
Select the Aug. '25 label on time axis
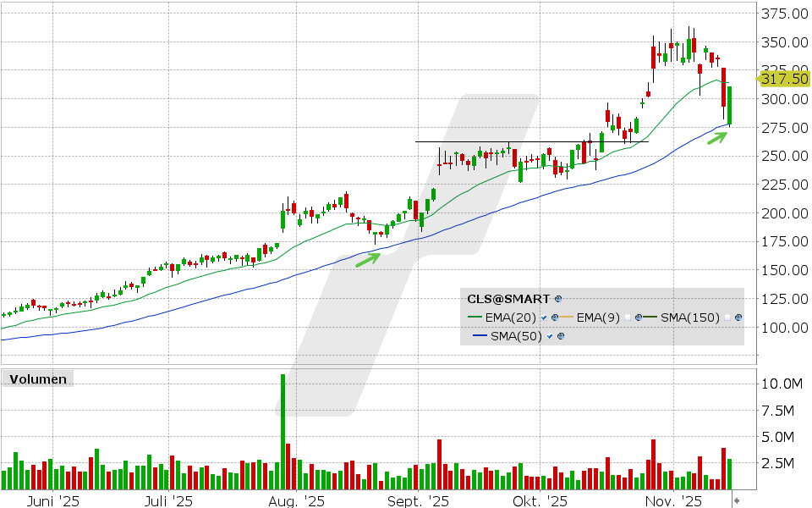pyautogui.click(x=296, y=501)
